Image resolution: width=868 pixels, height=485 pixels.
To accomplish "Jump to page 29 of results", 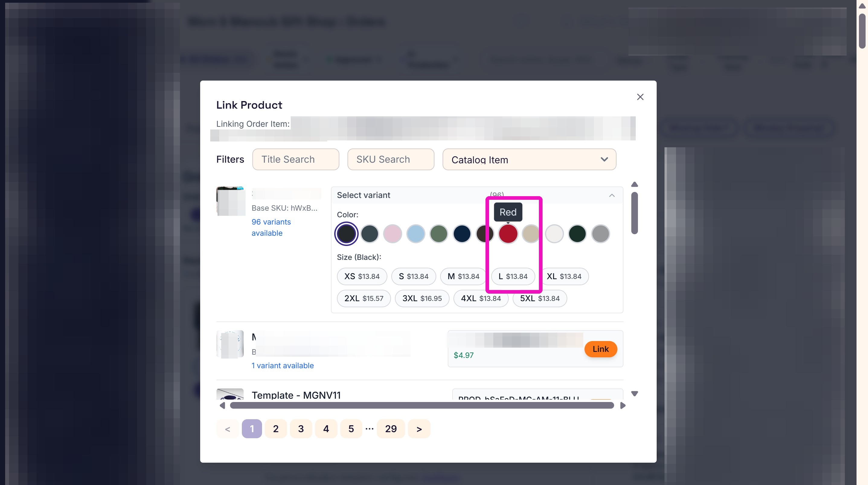I will [391, 429].
